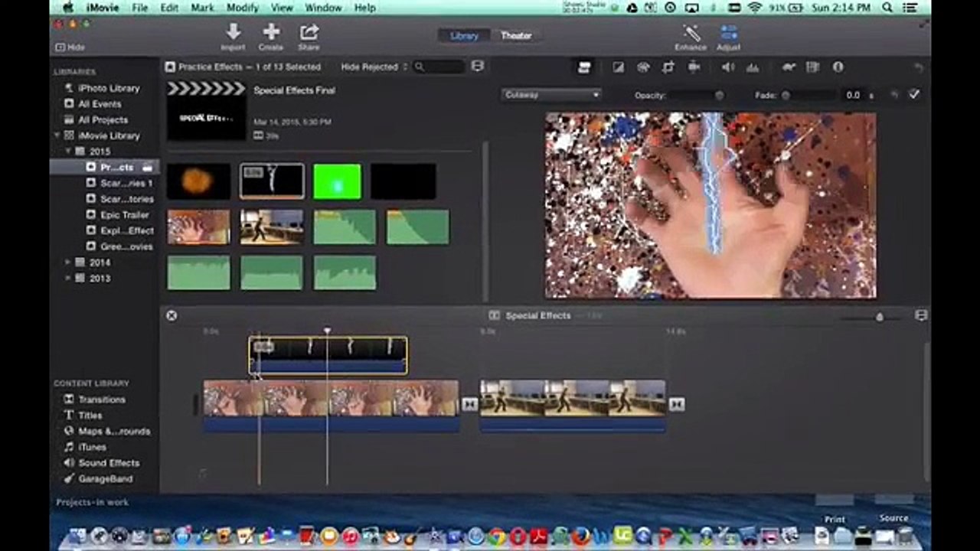The height and width of the screenshot is (551, 980).
Task: Open the volume speaker adjustment icon
Action: [727, 67]
